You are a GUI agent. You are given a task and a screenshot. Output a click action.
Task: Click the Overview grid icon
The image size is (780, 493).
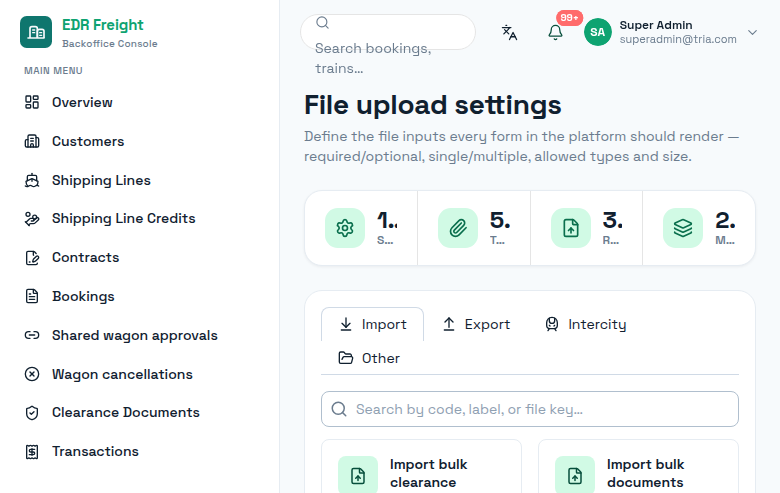click(32, 102)
